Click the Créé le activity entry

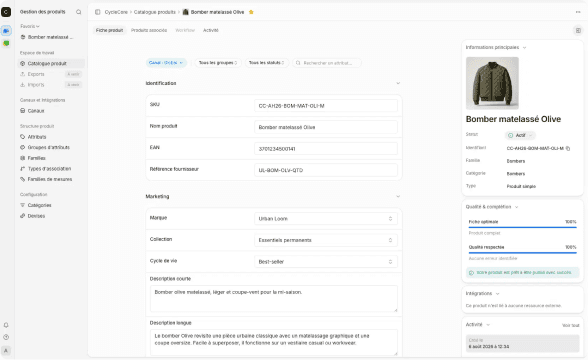(x=522, y=343)
